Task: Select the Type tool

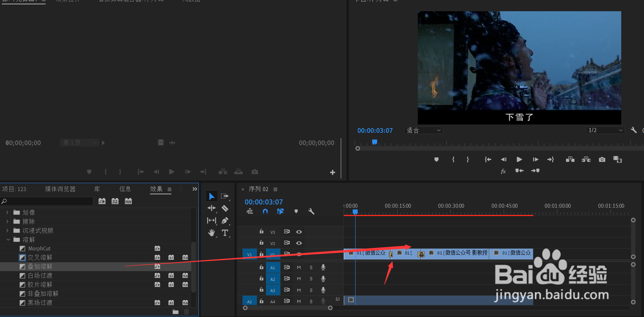Action: pyautogui.click(x=225, y=233)
